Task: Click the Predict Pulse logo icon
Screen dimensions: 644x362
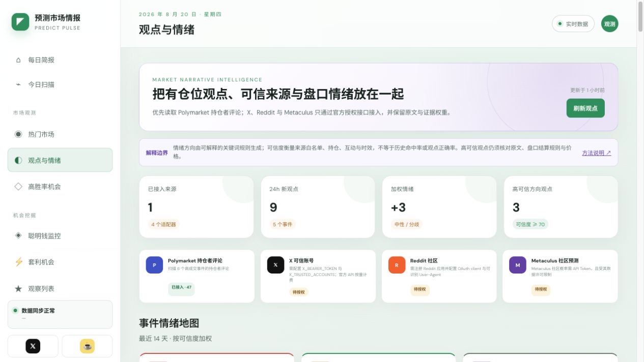Action: coord(20,21)
